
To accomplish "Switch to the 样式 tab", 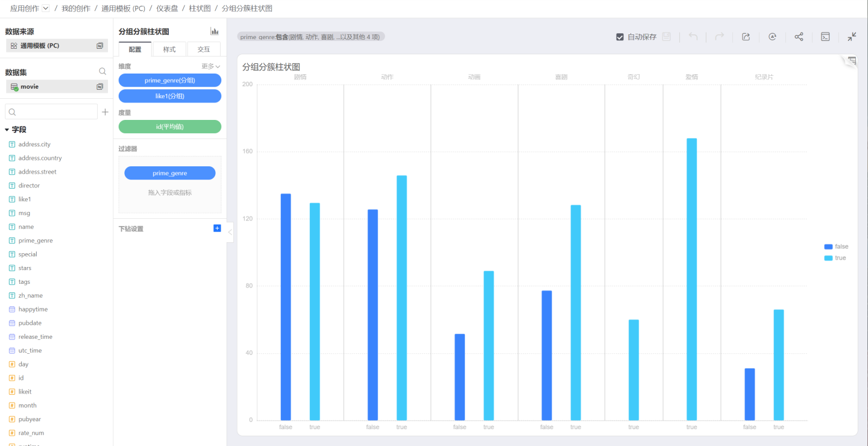I will (169, 49).
